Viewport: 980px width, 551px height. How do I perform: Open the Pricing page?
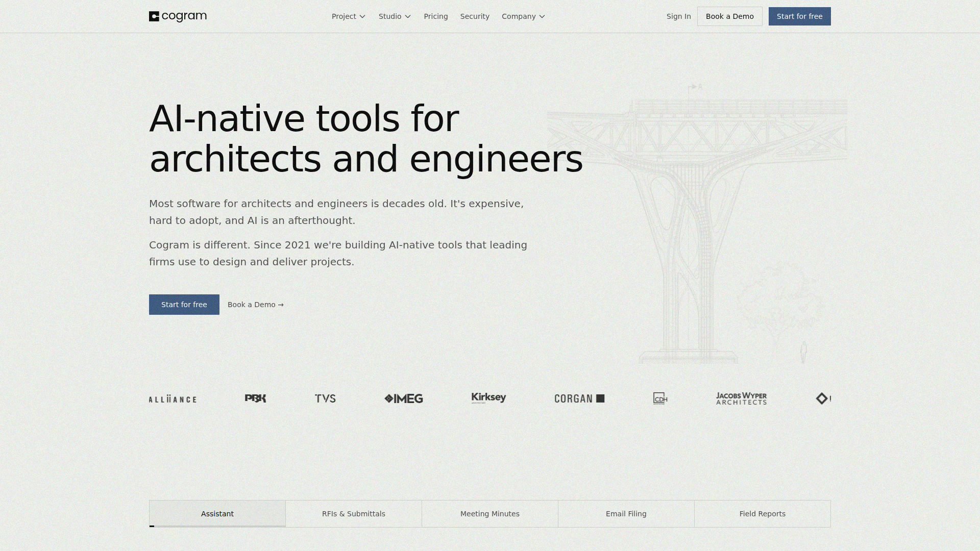[436, 16]
